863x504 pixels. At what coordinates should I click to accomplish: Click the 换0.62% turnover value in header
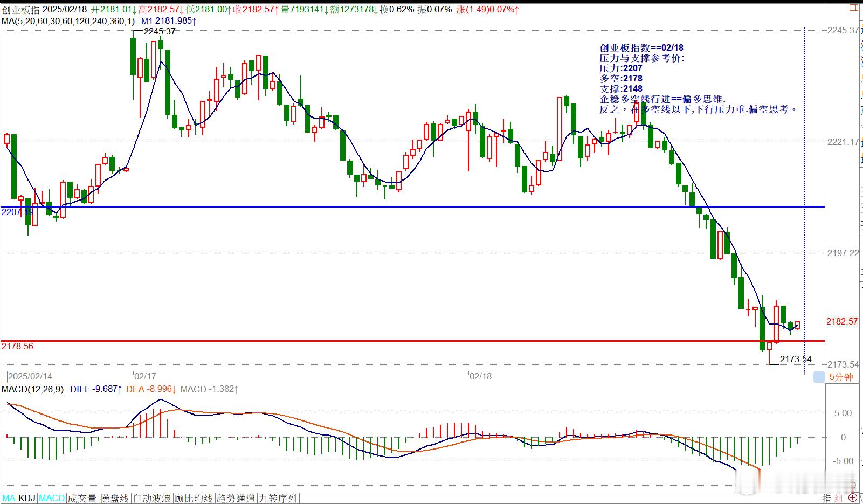pos(397,10)
